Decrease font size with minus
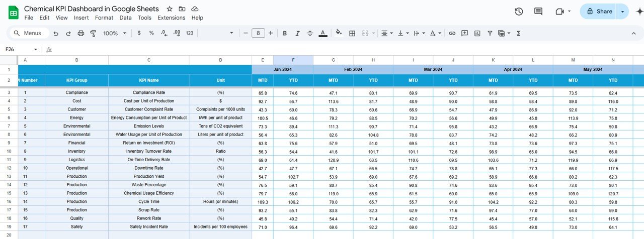Image resolution: width=644 pixels, height=239 pixels. tap(246, 33)
